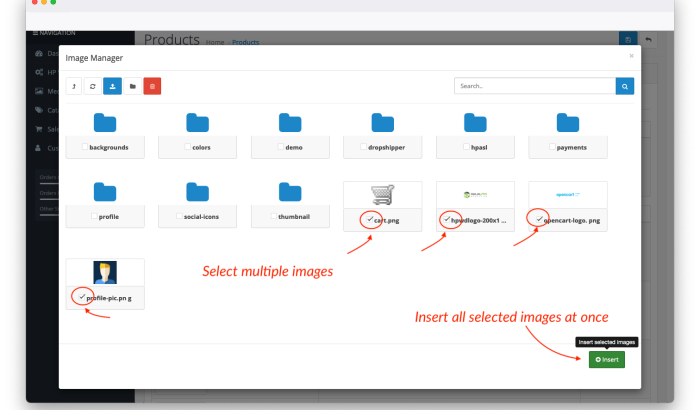
Task: Select the profile-pic avatar thumbnail
Action: point(105,272)
